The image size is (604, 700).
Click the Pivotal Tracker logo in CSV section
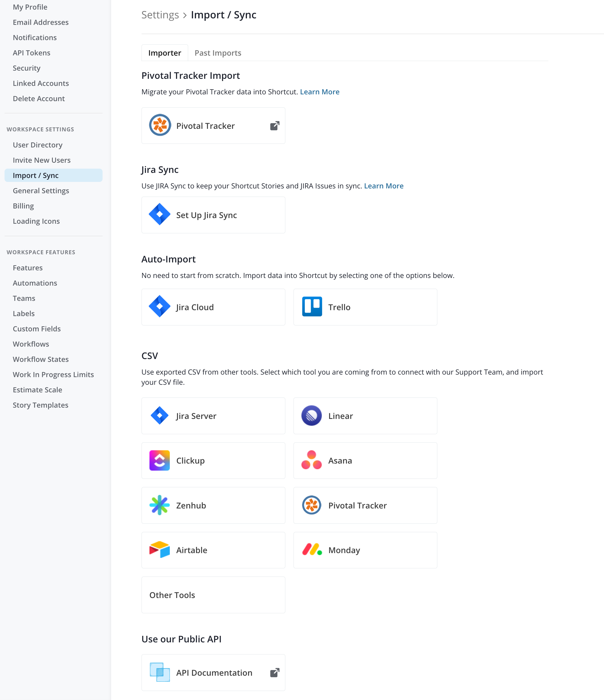pos(311,505)
